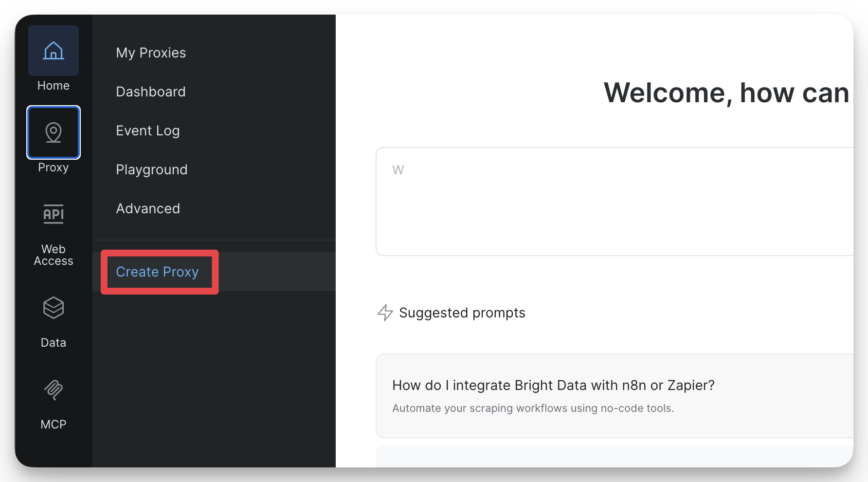Viewport: 868px width, 482px height.
Task: Open My Proxies from the proxy menu
Action: point(150,53)
